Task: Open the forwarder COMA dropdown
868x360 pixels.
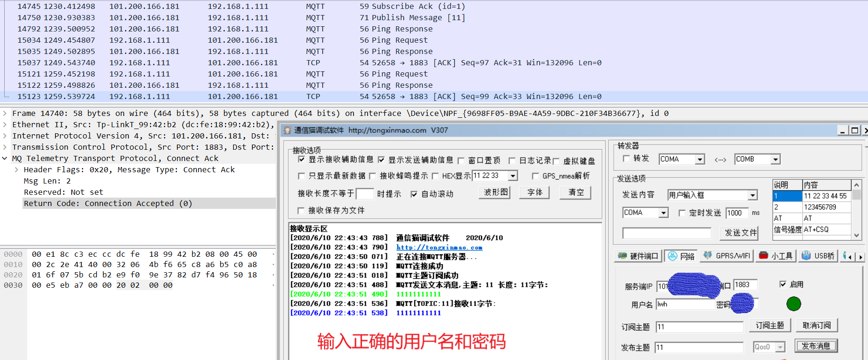Action: pyautogui.click(x=700, y=160)
